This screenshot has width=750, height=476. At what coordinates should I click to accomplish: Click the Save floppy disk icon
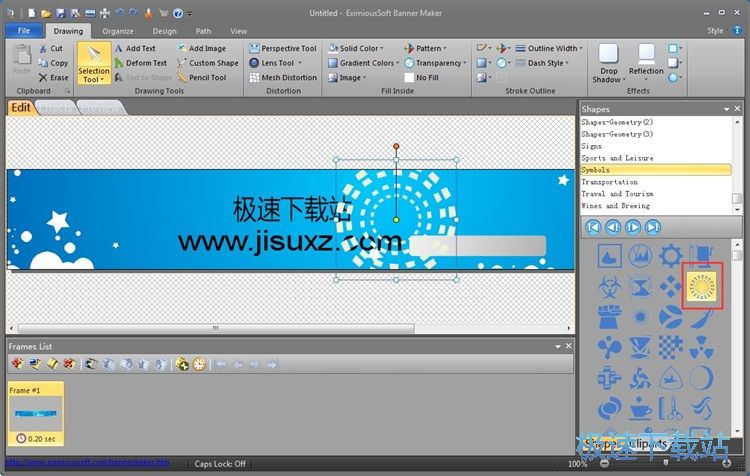pos(60,13)
